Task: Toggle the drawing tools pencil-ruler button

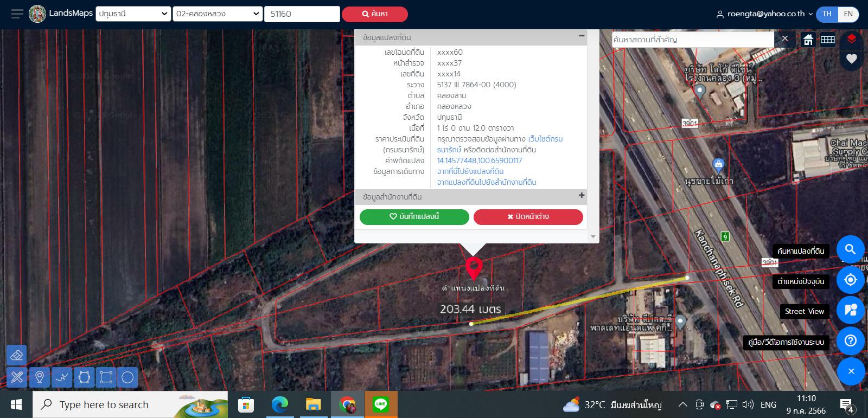Action: (x=17, y=377)
